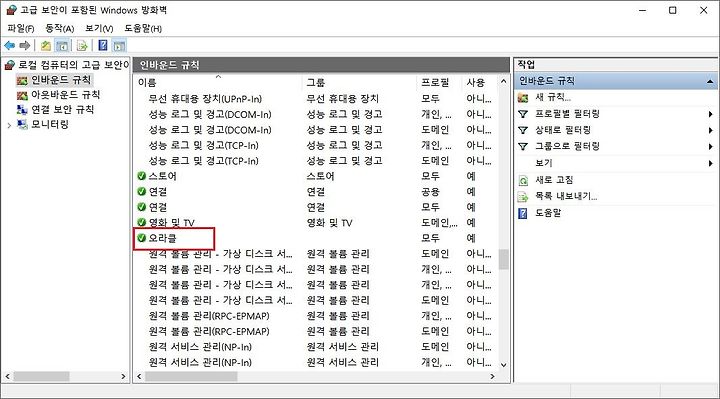Select the 스토어 rule name
This screenshot has width=720, height=399.
[163, 176]
